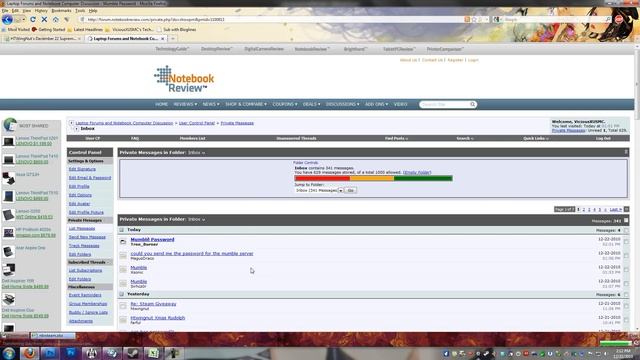Open the Firefox History menu
The image size is (640, 360).
[x=41, y=11]
